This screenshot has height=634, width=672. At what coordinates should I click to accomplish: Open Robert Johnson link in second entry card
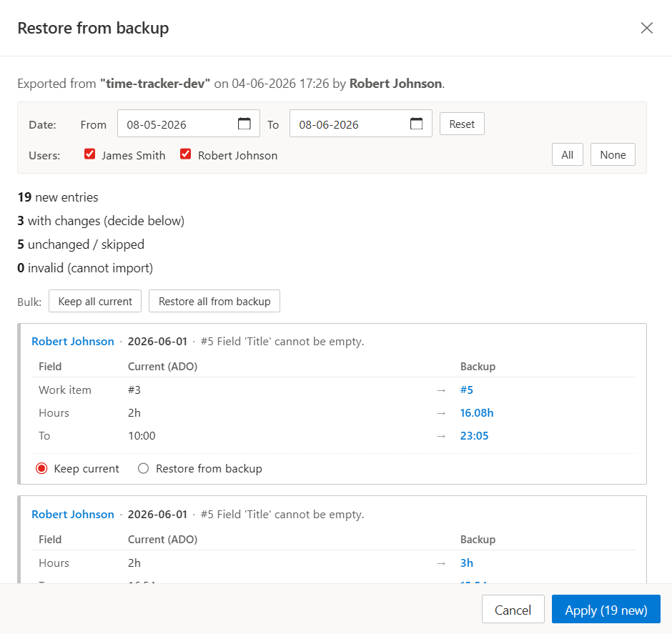pos(73,514)
